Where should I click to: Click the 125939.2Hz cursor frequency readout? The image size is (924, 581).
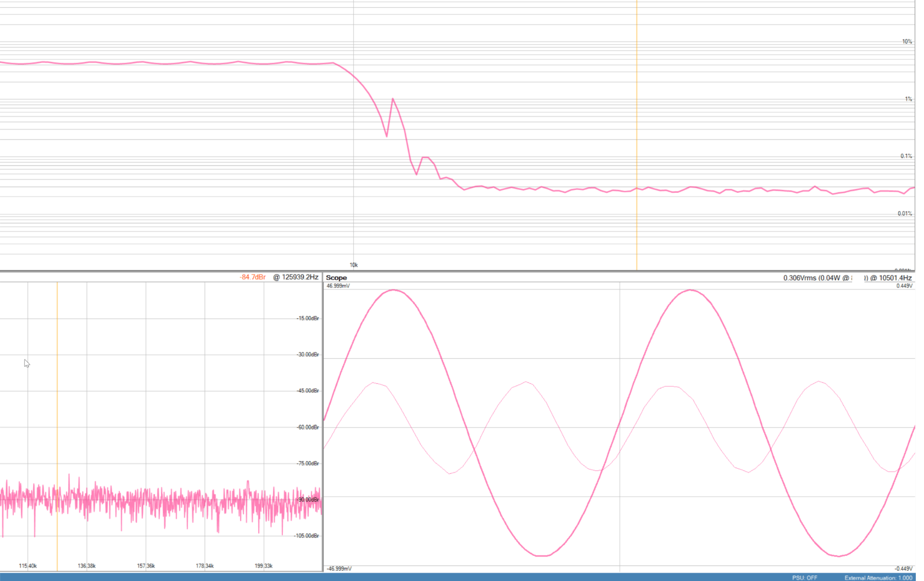(x=296, y=277)
